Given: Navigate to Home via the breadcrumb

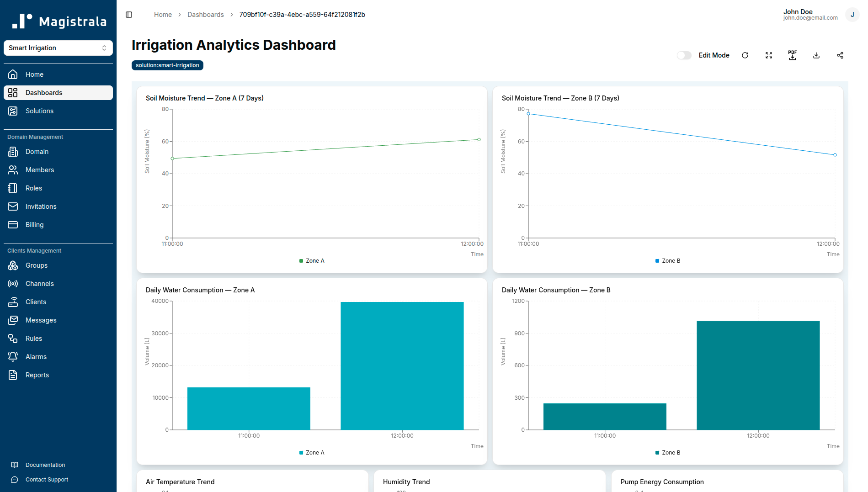Looking at the screenshot, I should click(163, 14).
